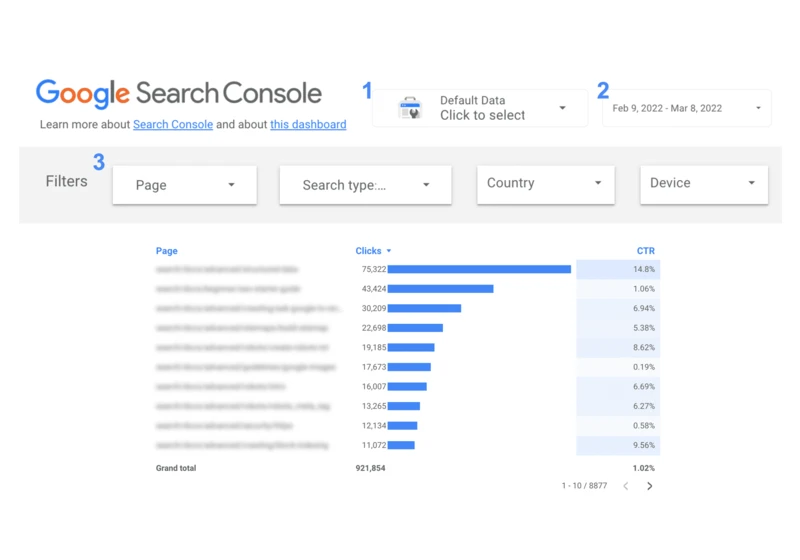Screen dimensions: 800x560
Task: Click the 14.8% CTR cell
Action: pos(618,269)
